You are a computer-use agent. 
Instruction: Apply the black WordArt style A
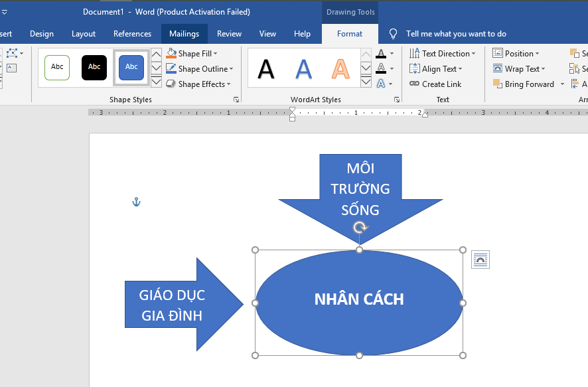266,70
